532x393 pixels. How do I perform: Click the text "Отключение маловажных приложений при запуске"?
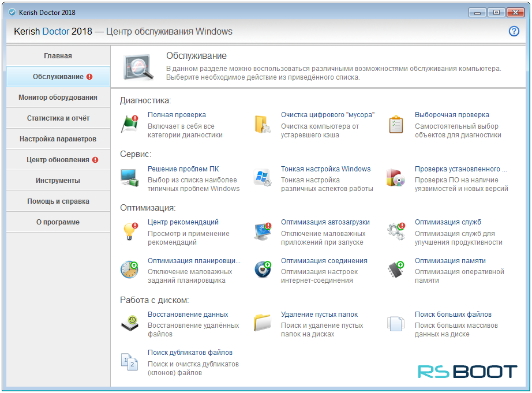(323, 238)
